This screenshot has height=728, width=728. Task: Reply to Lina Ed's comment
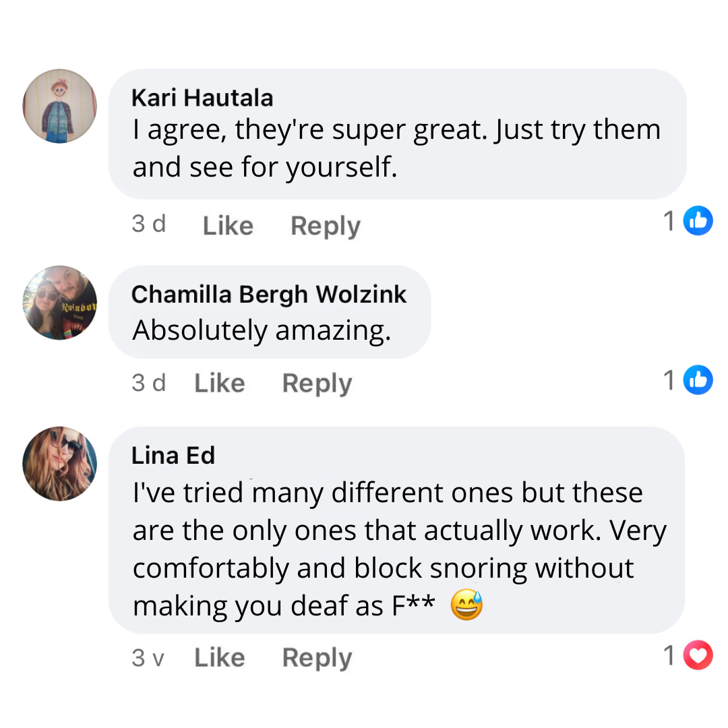point(317,658)
